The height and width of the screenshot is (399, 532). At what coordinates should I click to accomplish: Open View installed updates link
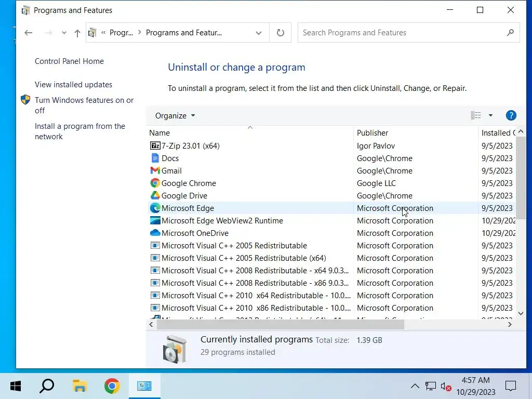73,85
